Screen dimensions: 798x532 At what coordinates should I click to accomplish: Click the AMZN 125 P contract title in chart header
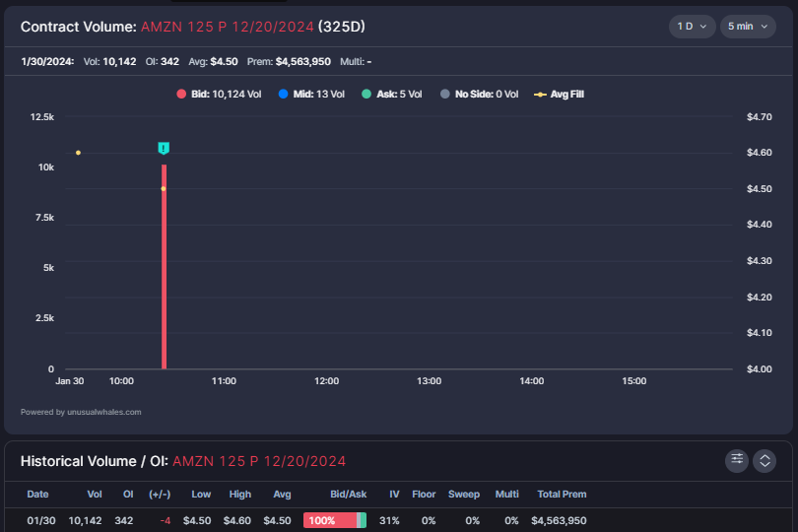(x=228, y=27)
